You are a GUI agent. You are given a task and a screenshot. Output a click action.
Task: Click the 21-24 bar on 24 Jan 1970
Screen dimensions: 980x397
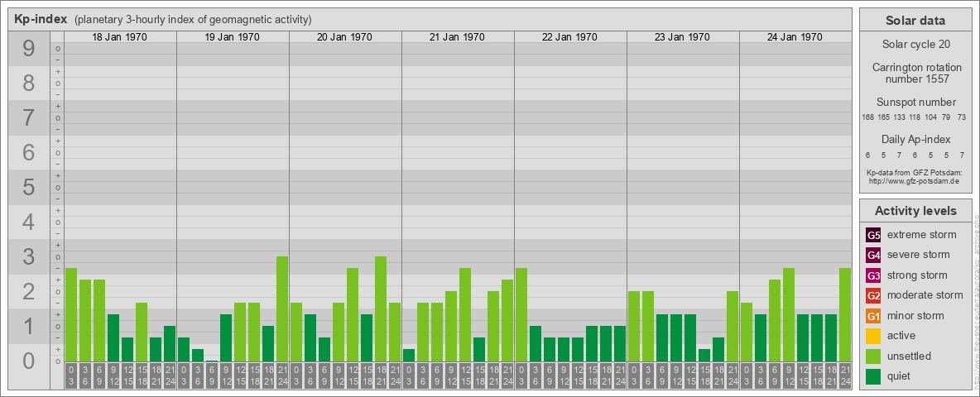click(x=844, y=314)
